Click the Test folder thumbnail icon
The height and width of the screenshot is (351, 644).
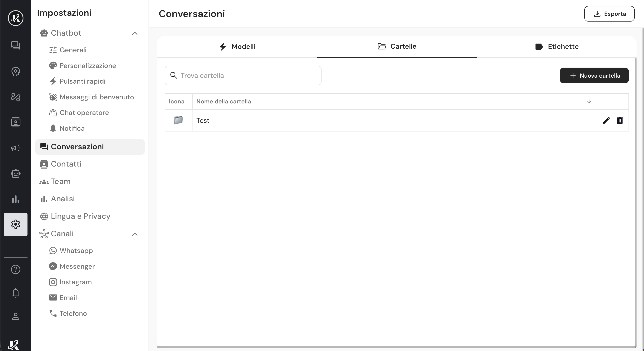(x=179, y=120)
